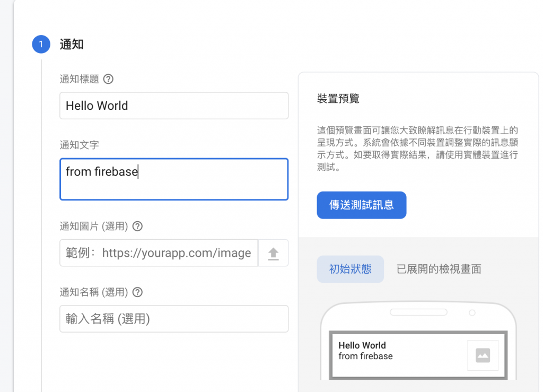Click the phone speaker bar in preview
This screenshot has width=543, height=392.
tap(418, 312)
